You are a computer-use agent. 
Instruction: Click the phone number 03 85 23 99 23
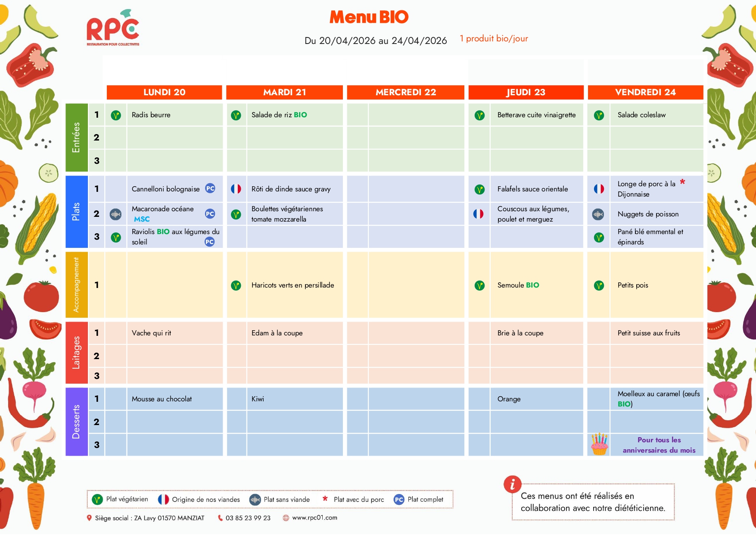click(x=248, y=518)
